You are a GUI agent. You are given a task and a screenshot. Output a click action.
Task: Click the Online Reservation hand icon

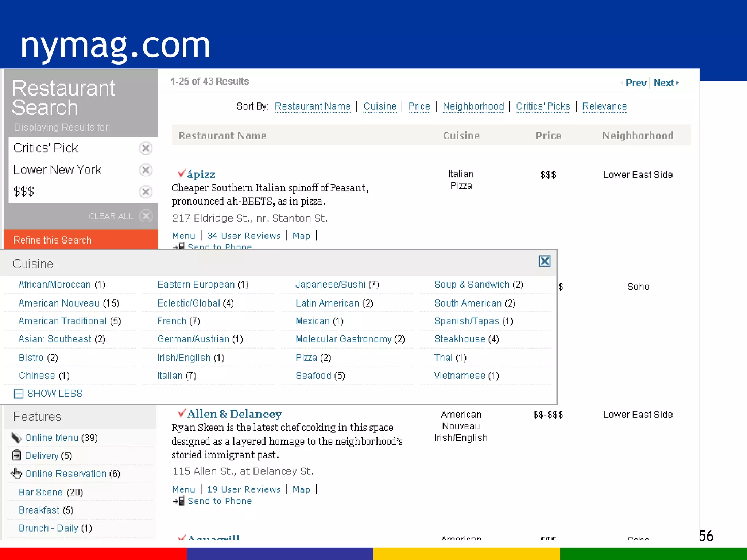coord(16,473)
